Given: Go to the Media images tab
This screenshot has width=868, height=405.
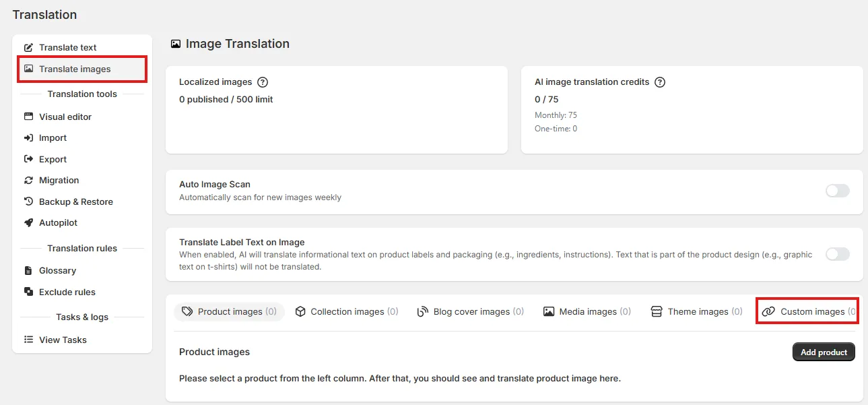Looking at the screenshot, I should click(587, 311).
